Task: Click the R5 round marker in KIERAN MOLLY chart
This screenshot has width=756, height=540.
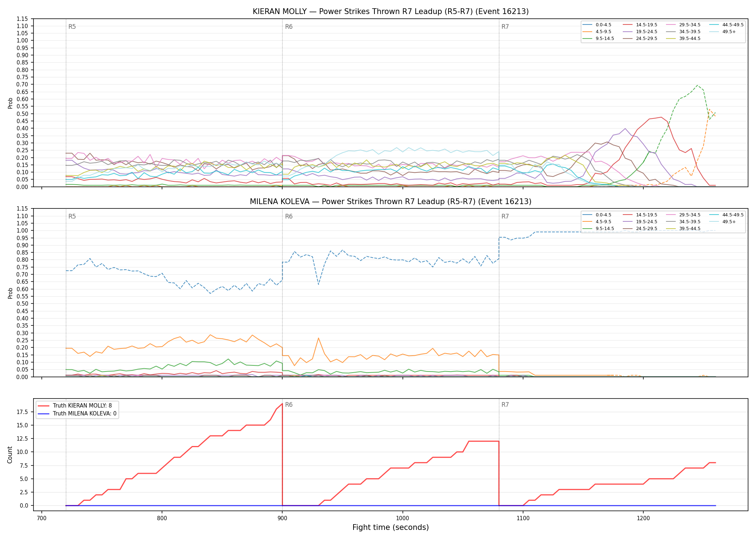Action: click(x=72, y=27)
